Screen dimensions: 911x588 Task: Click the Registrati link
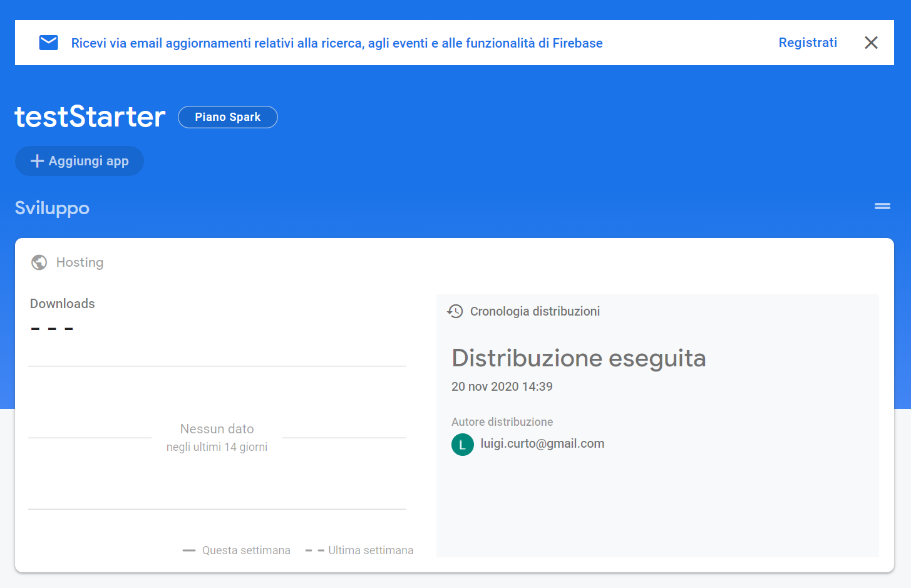point(807,43)
